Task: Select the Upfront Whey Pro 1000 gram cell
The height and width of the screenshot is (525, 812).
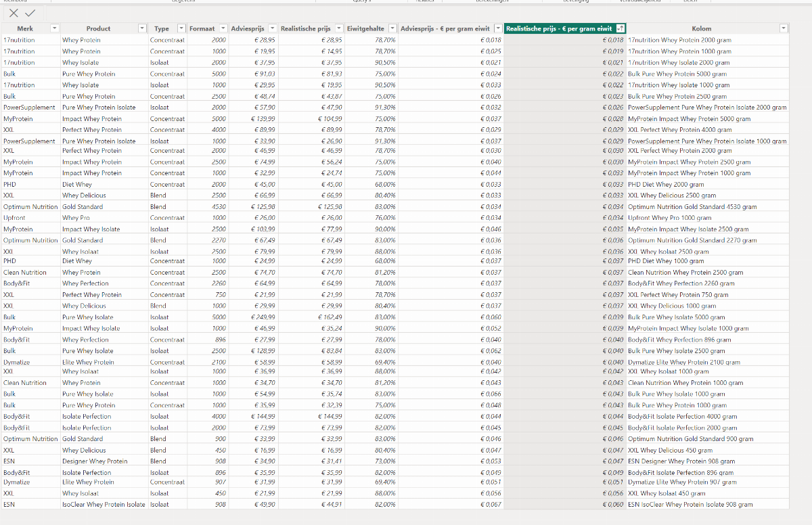Action: tap(669, 218)
